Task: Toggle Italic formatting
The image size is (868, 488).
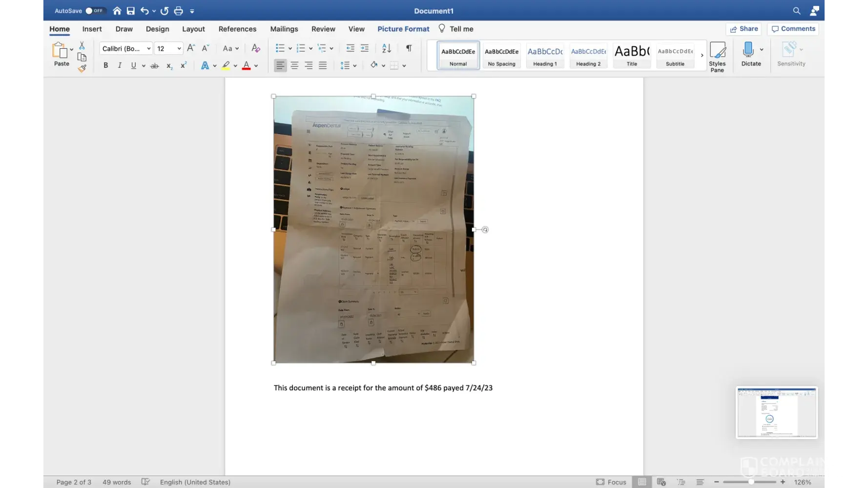Action: coord(120,65)
